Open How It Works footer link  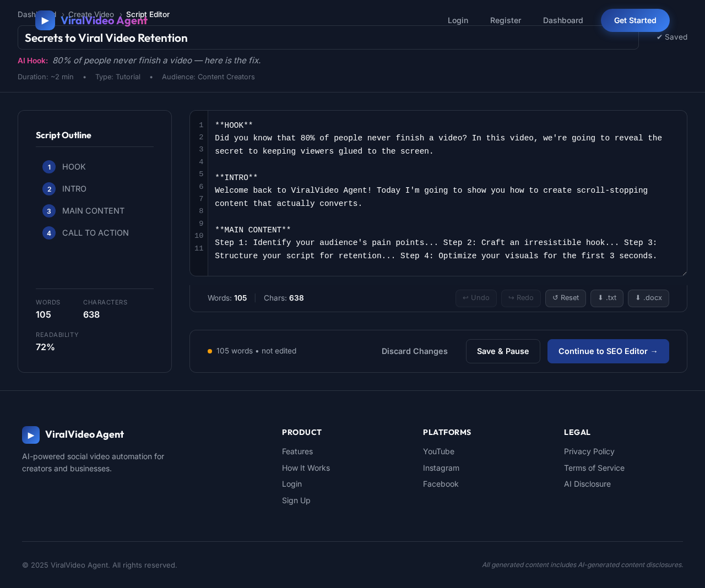[x=306, y=468]
